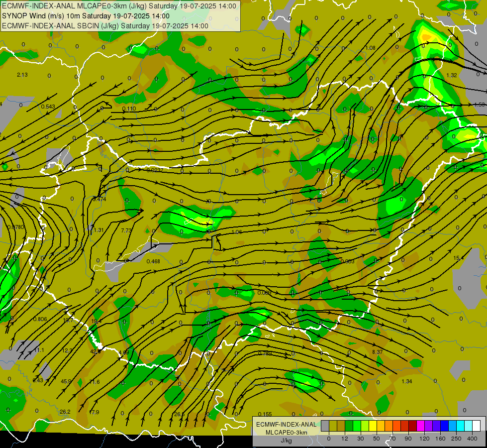Click the map value 1.32
This screenshot has height=448, width=487.
[x=452, y=75]
